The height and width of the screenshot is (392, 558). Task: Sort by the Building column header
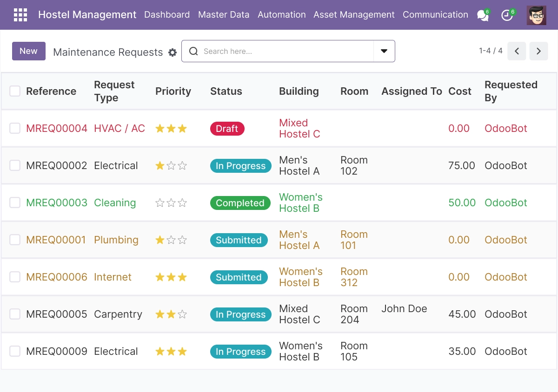pos(299,91)
